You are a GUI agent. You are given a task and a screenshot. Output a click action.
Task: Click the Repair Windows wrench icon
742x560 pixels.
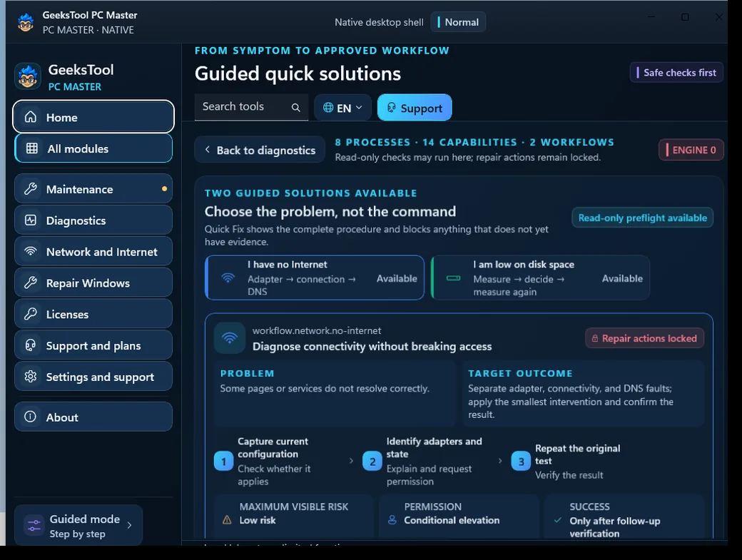[x=31, y=282]
